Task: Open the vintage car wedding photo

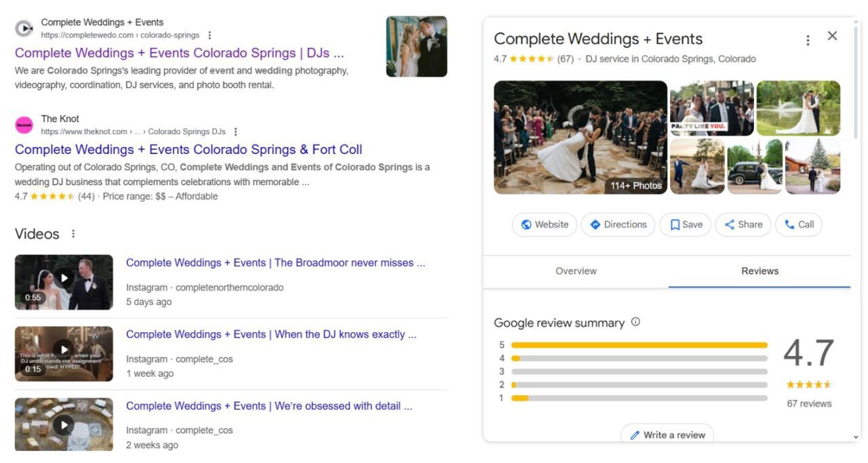Action: [x=755, y=167]
